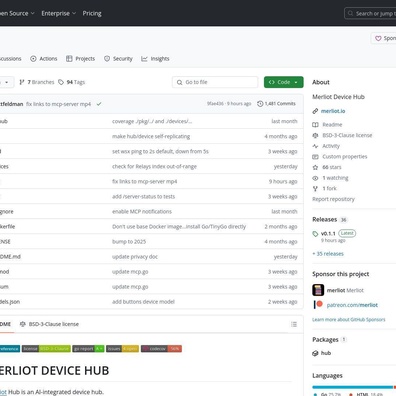Click the issues open badge
This screenshot has width=396, height=396.
tap(123, 349)
